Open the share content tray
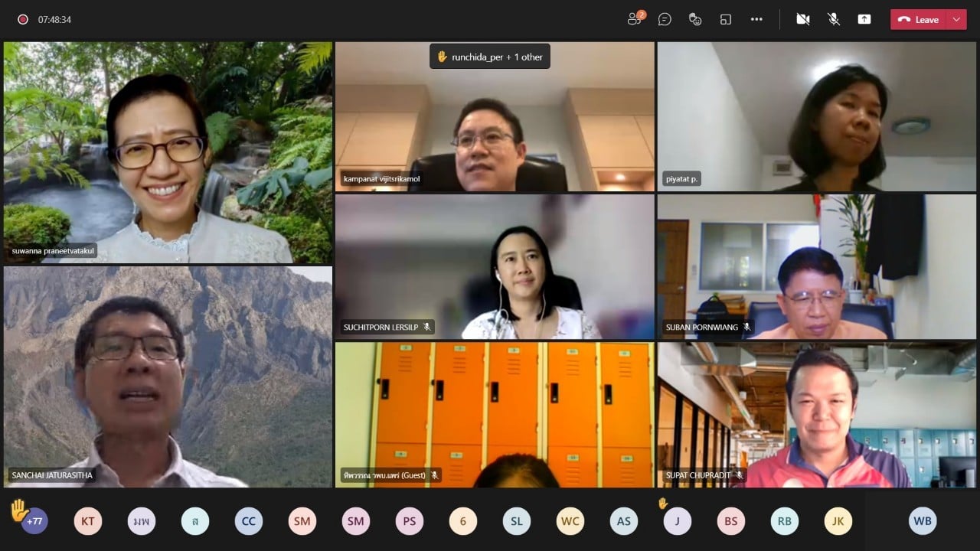The width and height of the screenshot is (980, 551). [x=864, y=19]
